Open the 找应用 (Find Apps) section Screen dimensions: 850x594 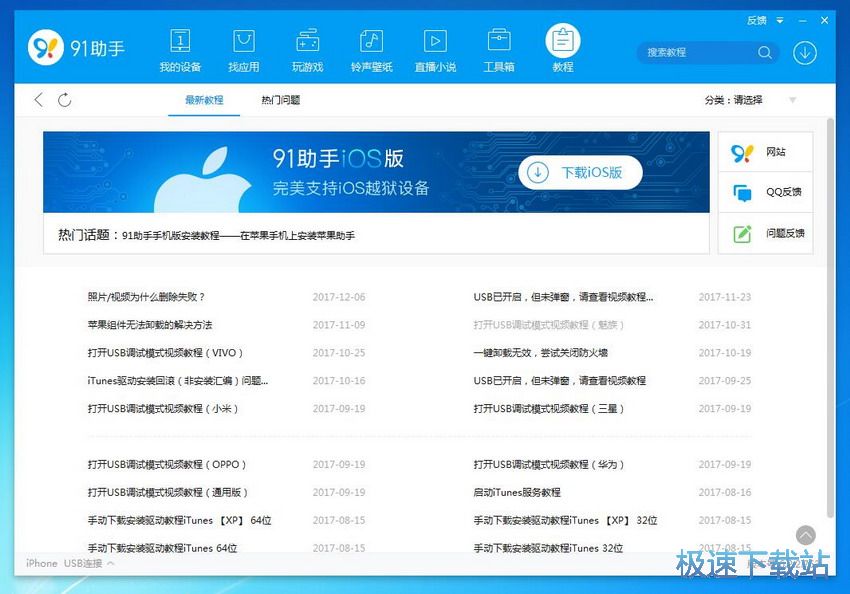(244, 51)
